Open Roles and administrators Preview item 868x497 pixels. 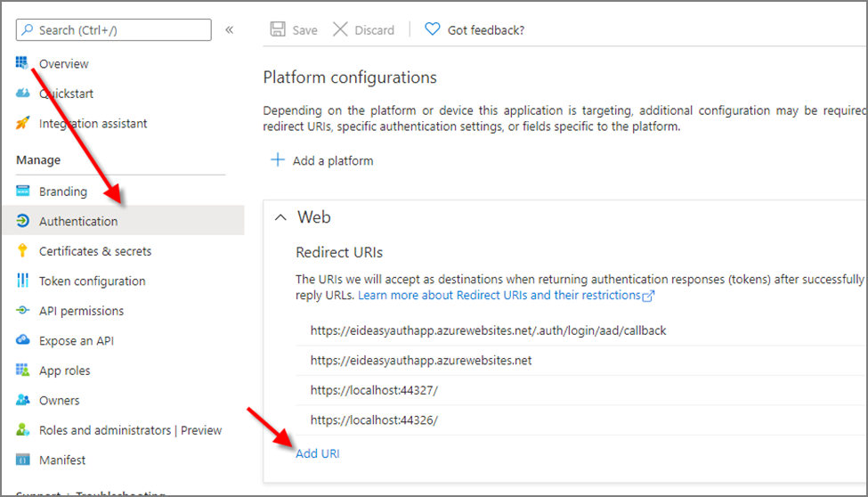pos(130,430)
